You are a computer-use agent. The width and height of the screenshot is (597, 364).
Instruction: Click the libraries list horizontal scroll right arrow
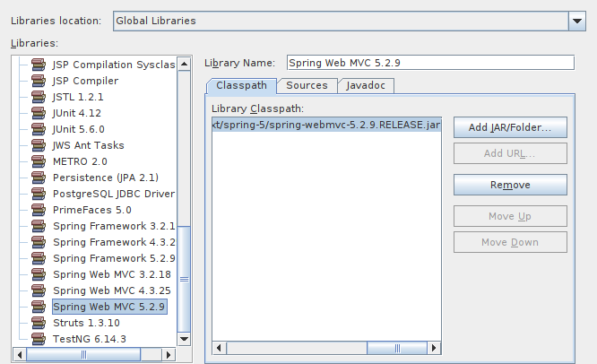169,355
